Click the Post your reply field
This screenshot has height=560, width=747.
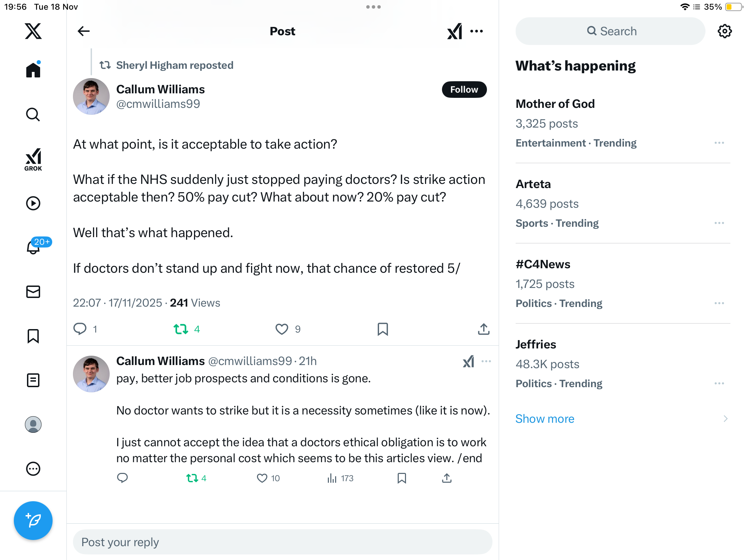(282, 542)
